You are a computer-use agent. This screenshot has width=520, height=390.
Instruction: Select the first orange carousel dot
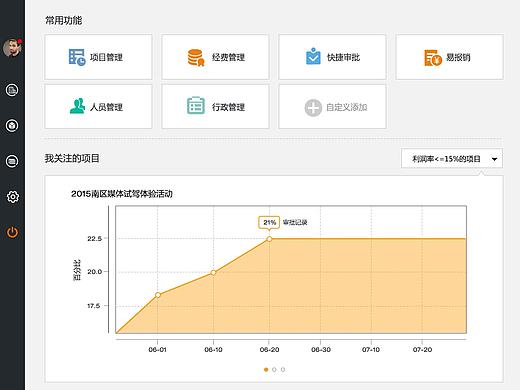click(266, 369)
